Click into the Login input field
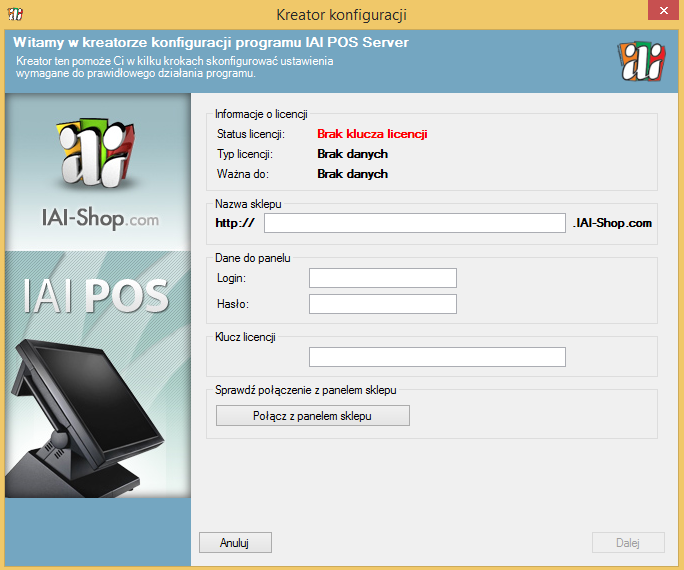This screenshot has width=684, height=570. 382,278
